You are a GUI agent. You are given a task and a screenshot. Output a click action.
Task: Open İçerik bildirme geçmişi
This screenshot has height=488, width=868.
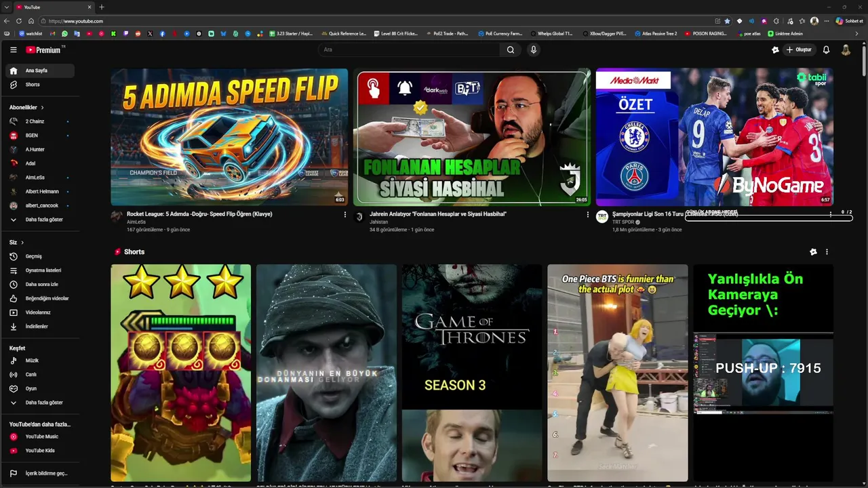tap(39, 473)
